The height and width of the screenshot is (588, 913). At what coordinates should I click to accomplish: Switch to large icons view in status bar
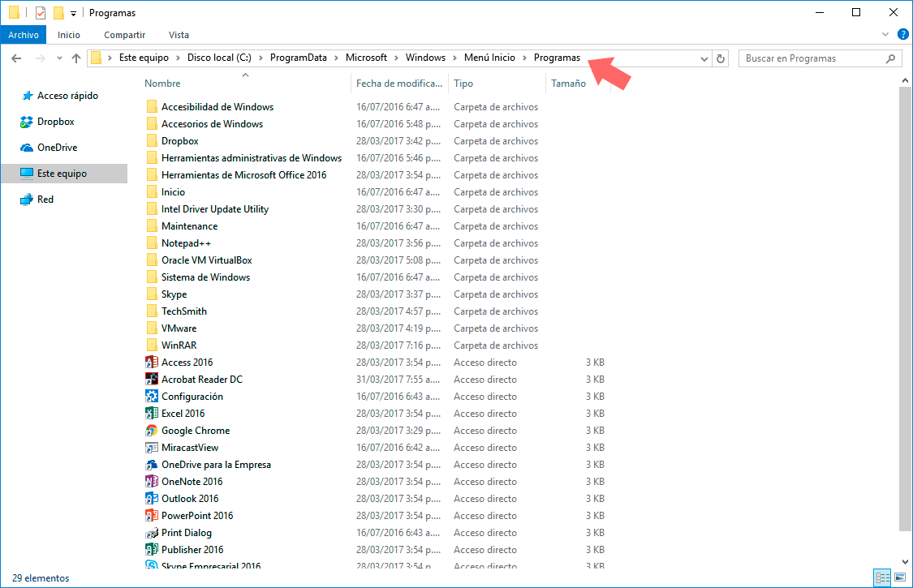900,577
